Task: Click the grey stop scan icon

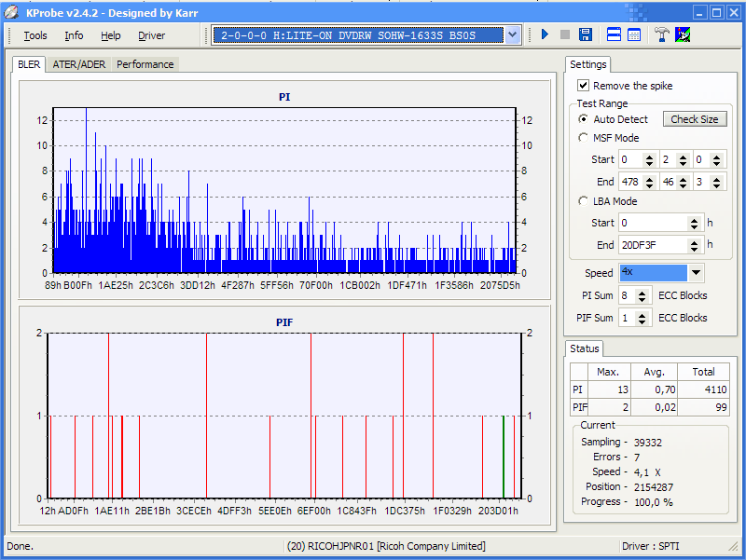Action: tap(565, 34)
